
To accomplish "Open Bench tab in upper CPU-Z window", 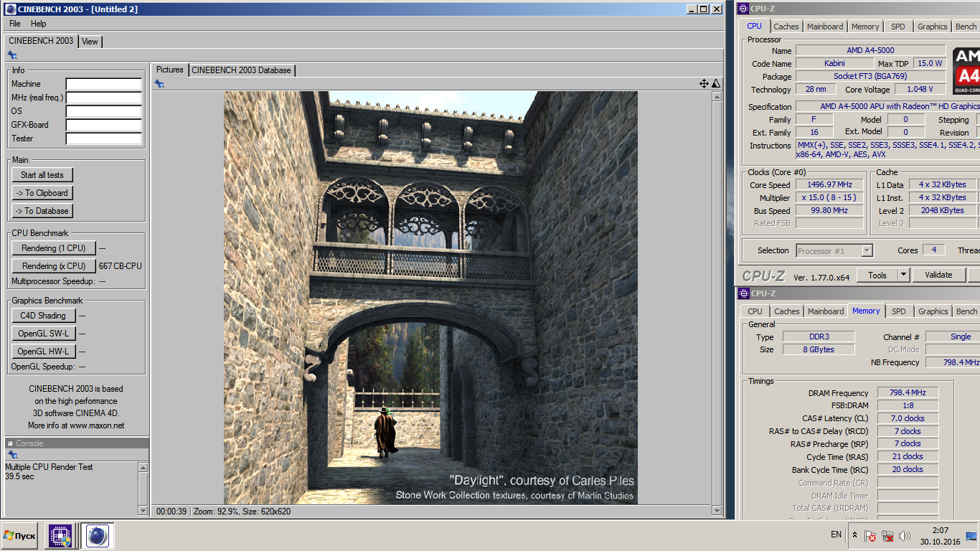I will (x=966, y=27).
